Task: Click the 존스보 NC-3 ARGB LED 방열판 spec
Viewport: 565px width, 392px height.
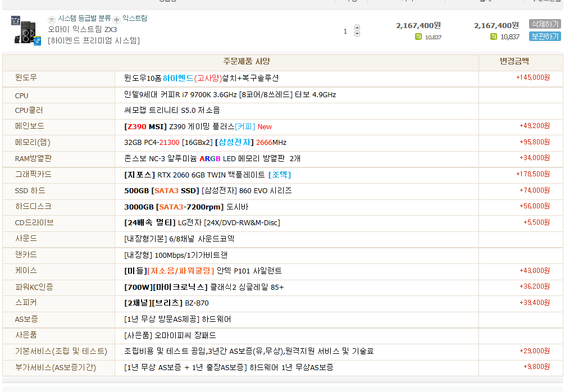Action: point(212,158)
